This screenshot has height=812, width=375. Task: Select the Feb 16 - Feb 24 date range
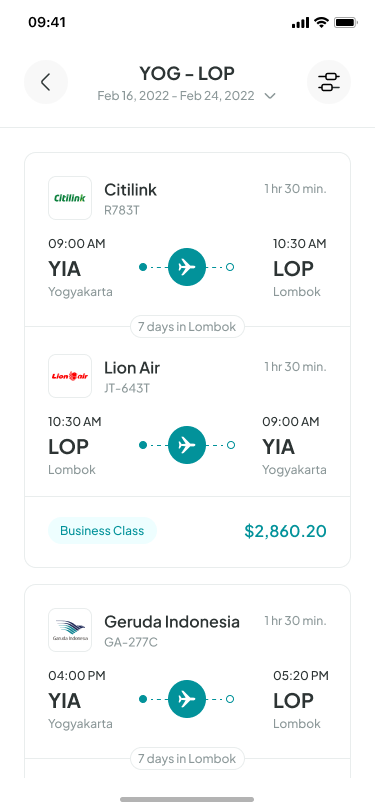[x=176, y=96]
